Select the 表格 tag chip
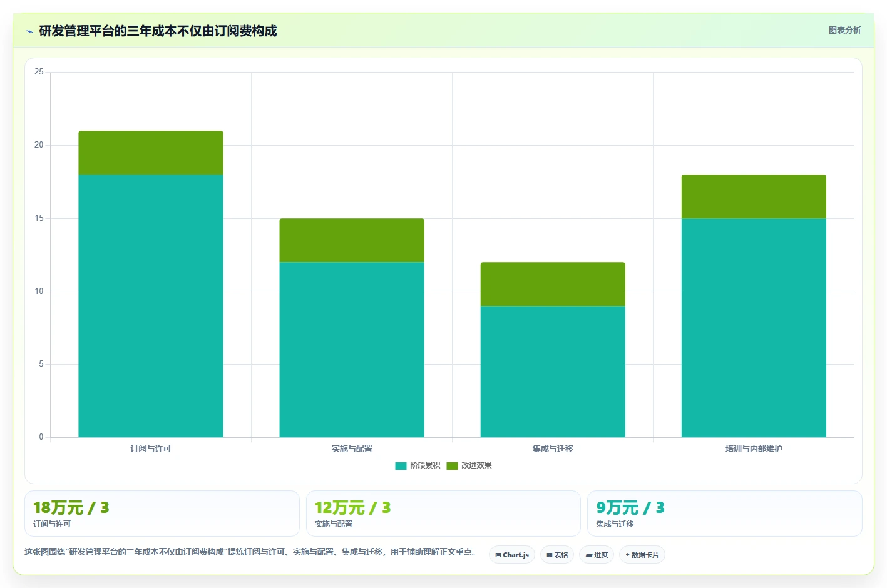 click(557, 555)
